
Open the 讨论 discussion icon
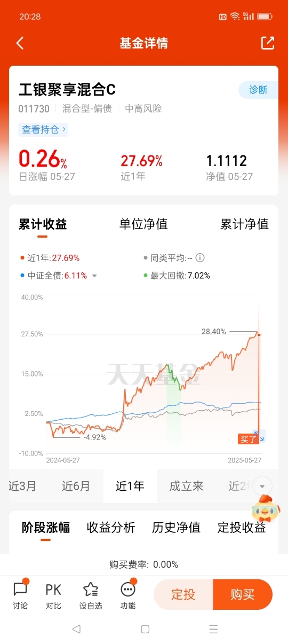pos(20,594)
